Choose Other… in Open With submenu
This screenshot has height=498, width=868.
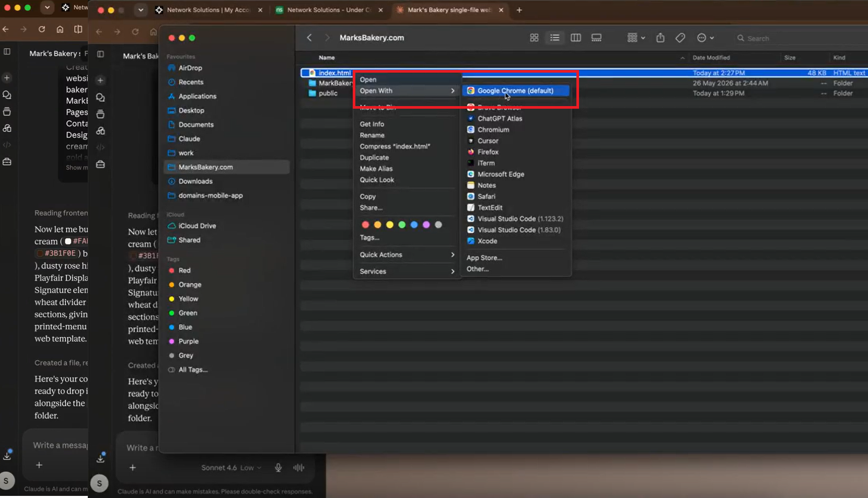coord(477,269)
